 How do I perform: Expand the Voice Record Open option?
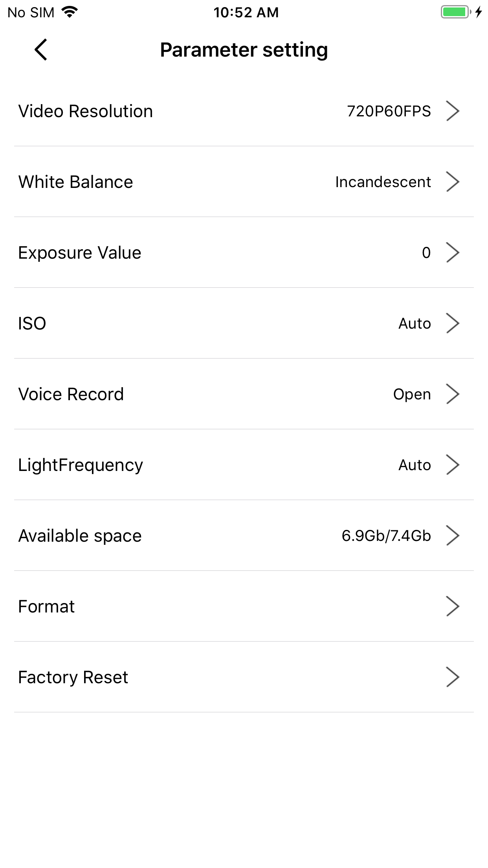pos(244,394)
